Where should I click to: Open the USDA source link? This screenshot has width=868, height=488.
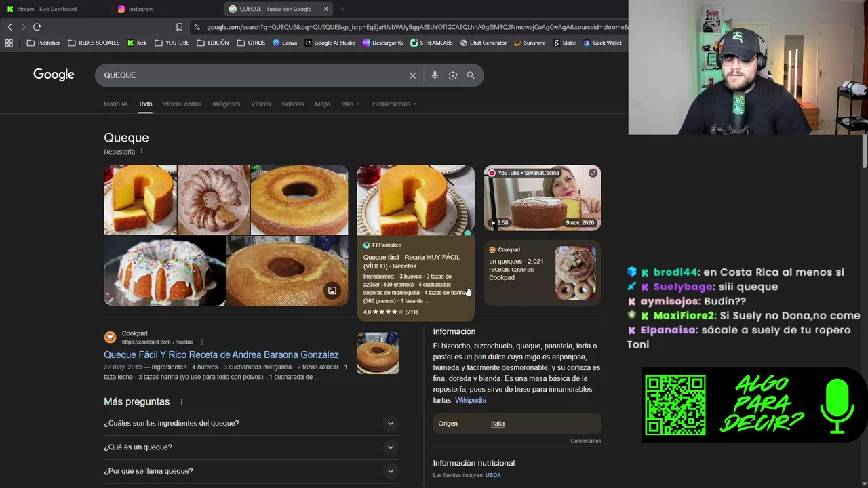coord(493,475)
